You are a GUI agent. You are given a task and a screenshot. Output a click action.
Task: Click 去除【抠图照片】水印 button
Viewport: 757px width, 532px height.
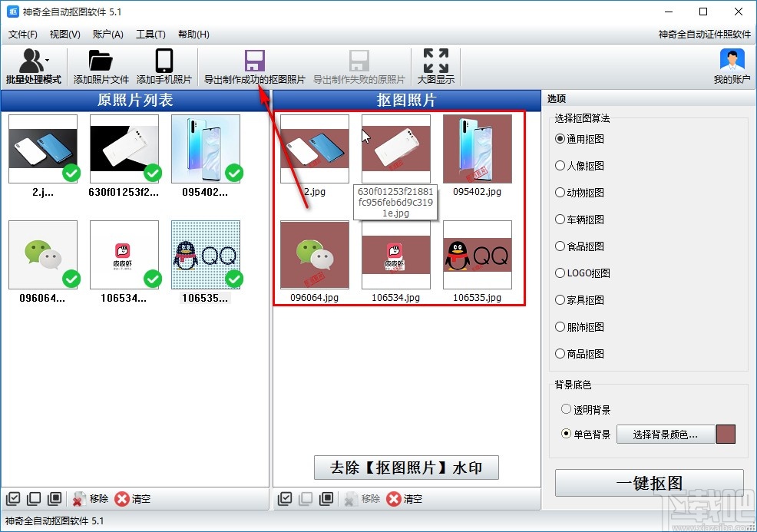coord(406,468)
